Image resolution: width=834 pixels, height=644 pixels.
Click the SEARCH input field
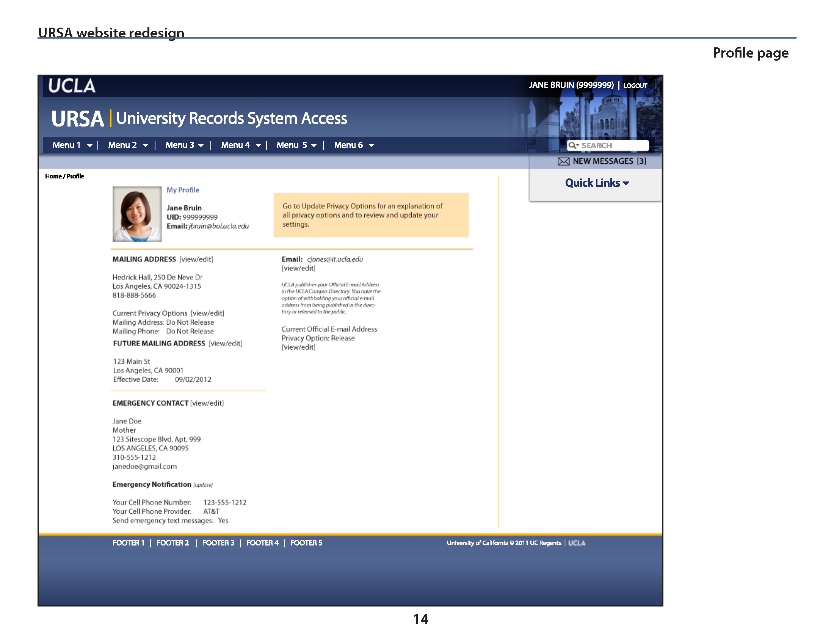tap(608, 145)
